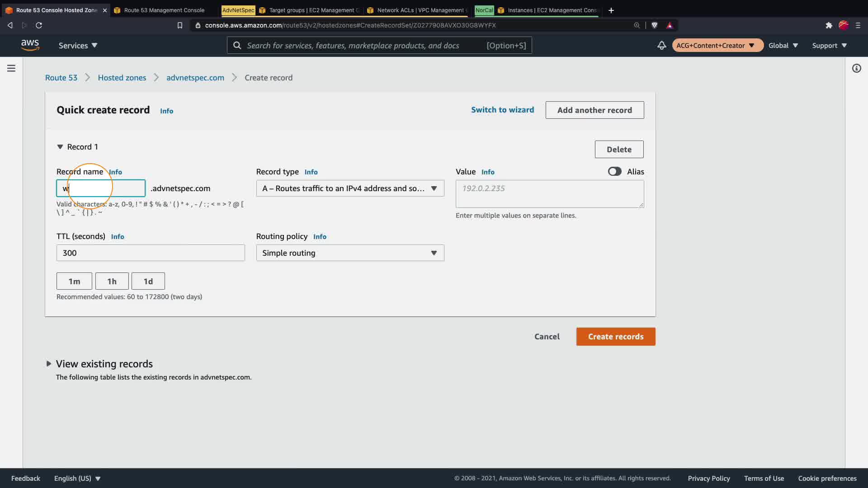Toggle the Alias switch on

pyautogui.click(x=614, y=172)
